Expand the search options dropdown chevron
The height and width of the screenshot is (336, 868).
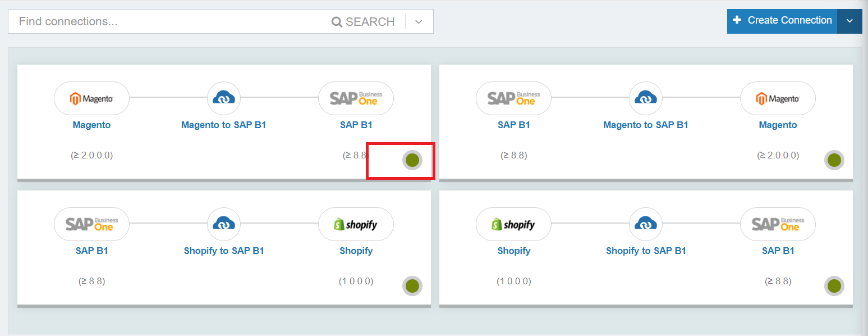point(419,22)
